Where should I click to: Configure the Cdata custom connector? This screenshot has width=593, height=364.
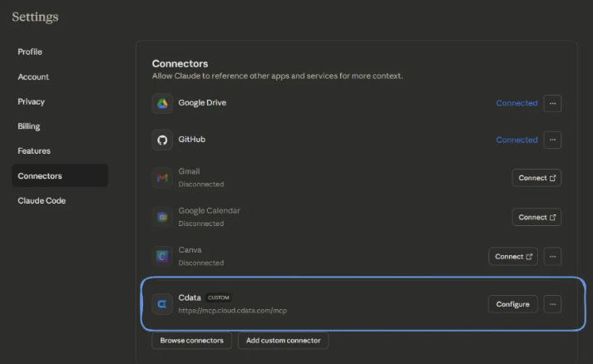(x=513, y=304)
